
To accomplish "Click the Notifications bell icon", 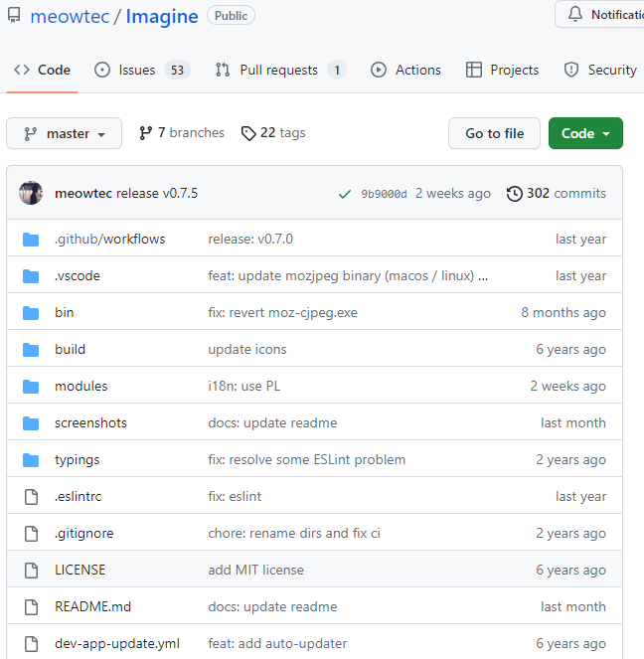I will click(x=575, y=14).
